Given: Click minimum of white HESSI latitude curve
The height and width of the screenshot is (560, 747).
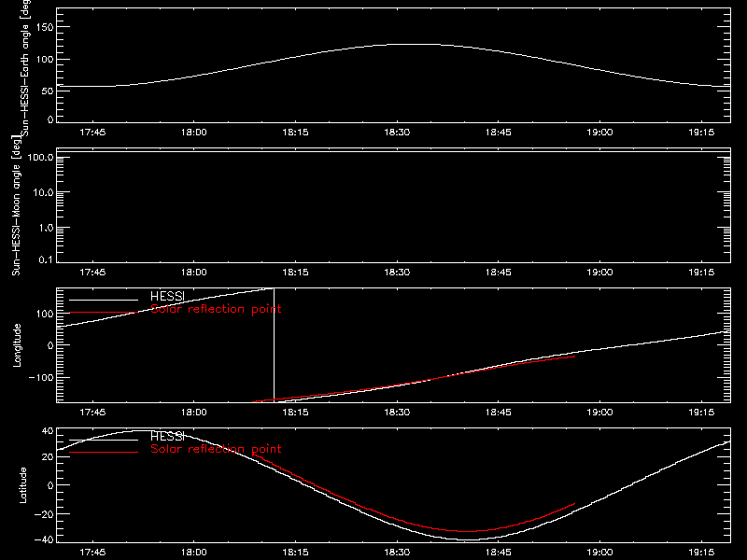Looking at the screenshot, I should click(x=470, y=539).
